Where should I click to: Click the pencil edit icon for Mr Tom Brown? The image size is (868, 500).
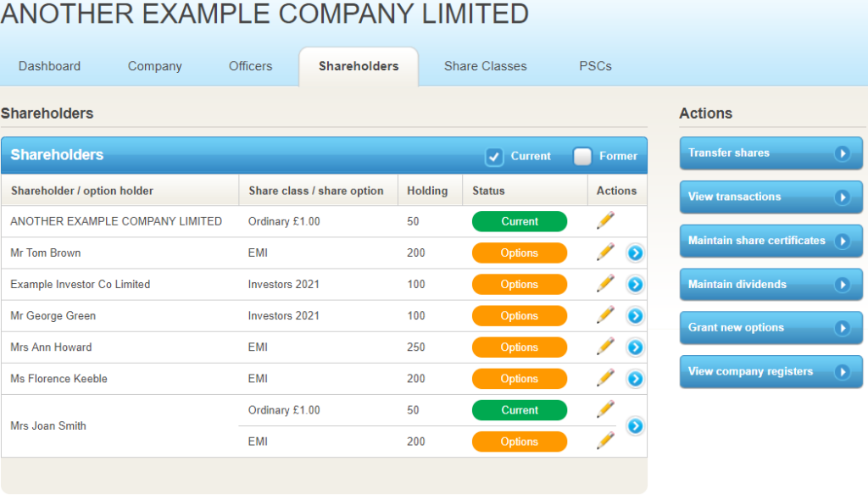click(605, 253)
